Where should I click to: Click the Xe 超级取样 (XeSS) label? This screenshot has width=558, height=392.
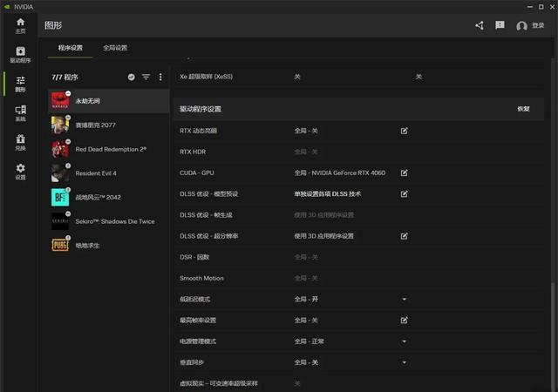point(206,77)
